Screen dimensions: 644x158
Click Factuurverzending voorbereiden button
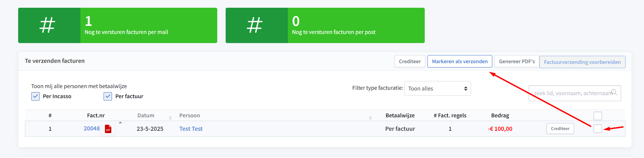click(582, 62)
